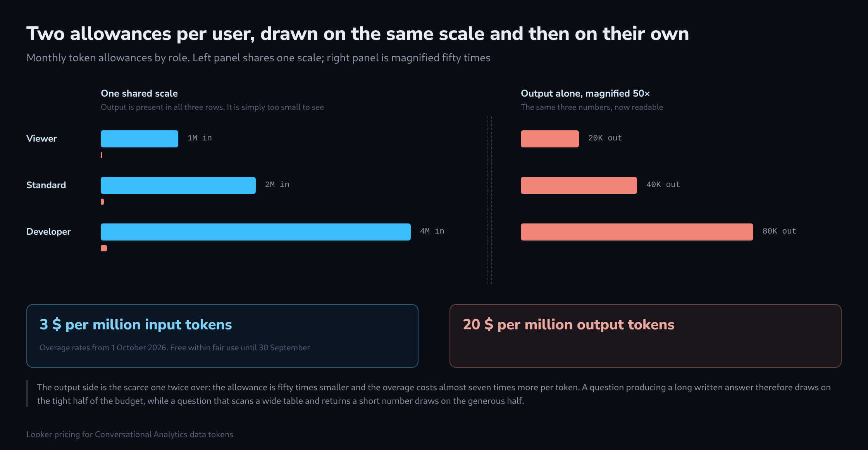Click the One shared scale panel heading

[x=139, y=93]
